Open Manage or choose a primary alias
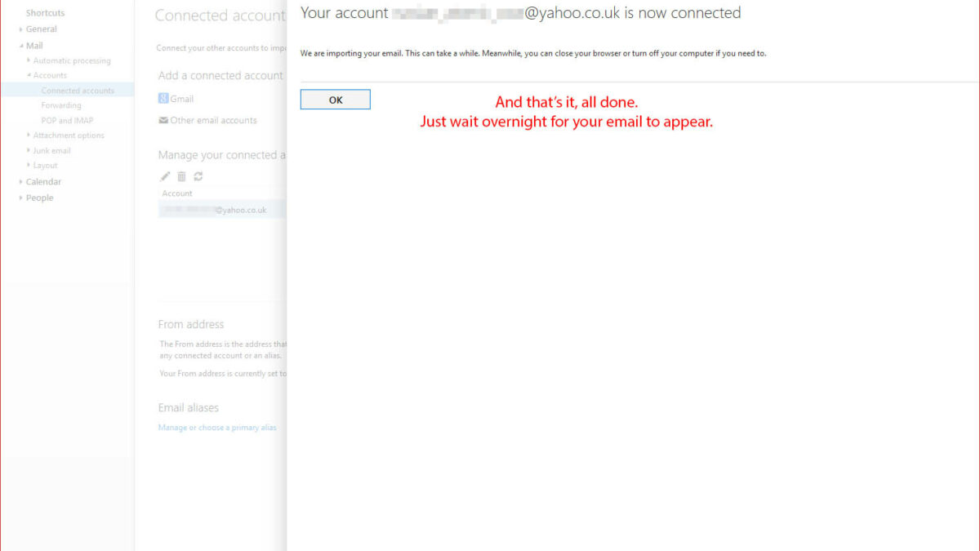 point(217,428)
